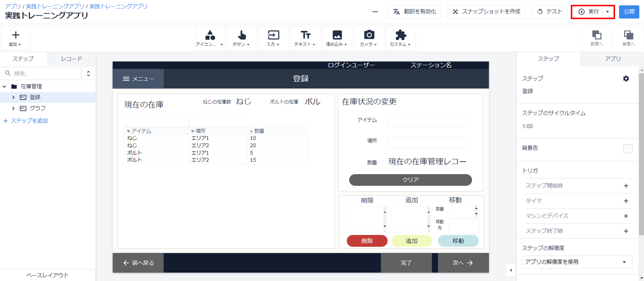This screenshot has width=644, height=281.
Task: Open the Icon (アイコン) widget menu
Action: (x=210, y=38)
